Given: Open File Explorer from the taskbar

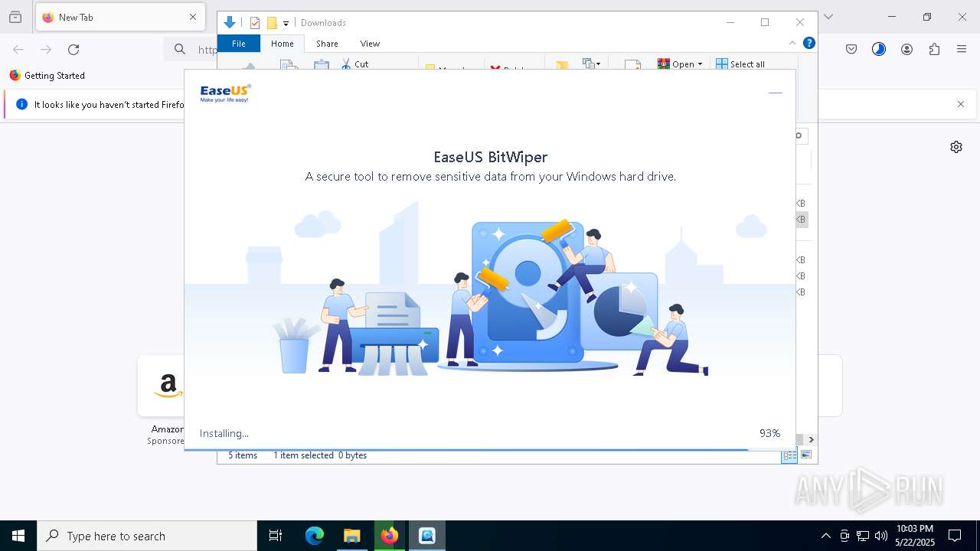Looking at the screenshot, I should click(351, 536).
